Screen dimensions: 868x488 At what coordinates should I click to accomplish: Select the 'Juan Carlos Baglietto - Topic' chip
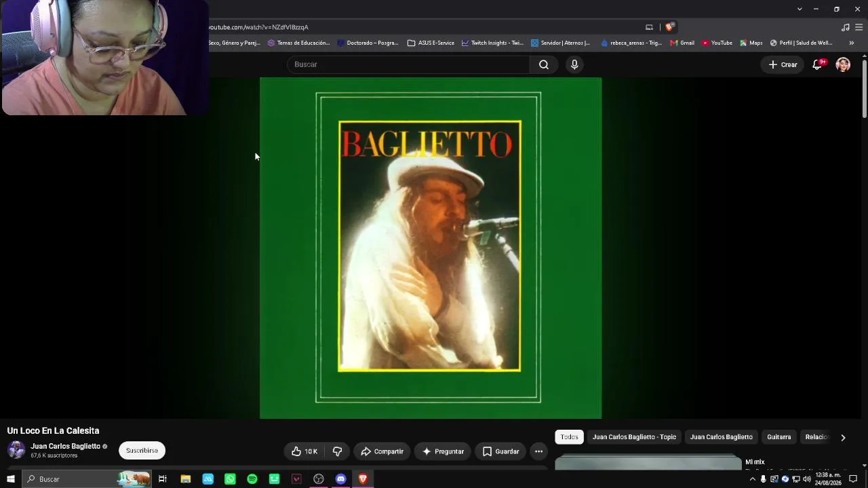(x=634, y=437)
